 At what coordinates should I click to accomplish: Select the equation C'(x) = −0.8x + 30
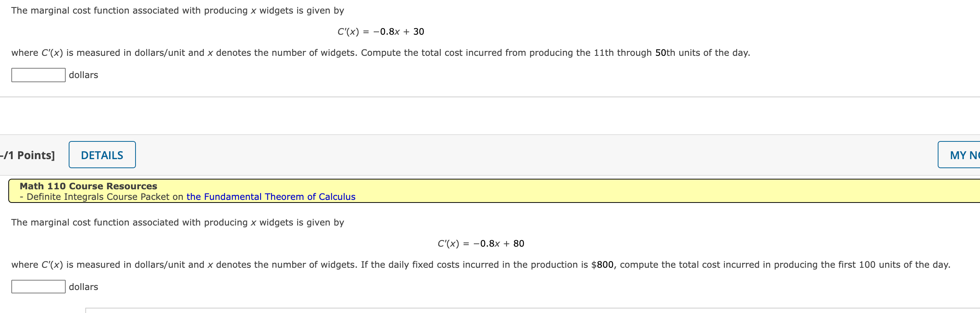(x=381, y=32)
